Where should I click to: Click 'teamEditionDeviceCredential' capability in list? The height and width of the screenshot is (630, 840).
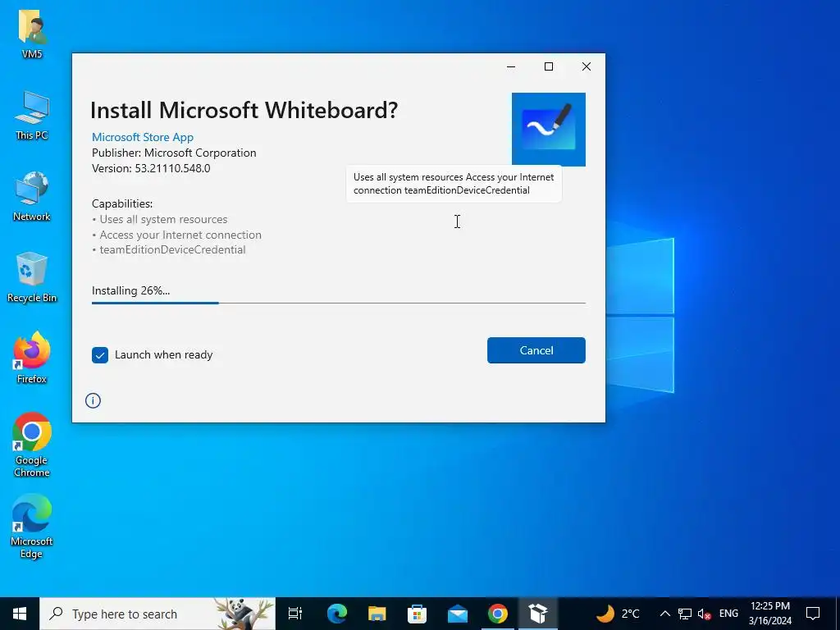(x=172, y=249)
